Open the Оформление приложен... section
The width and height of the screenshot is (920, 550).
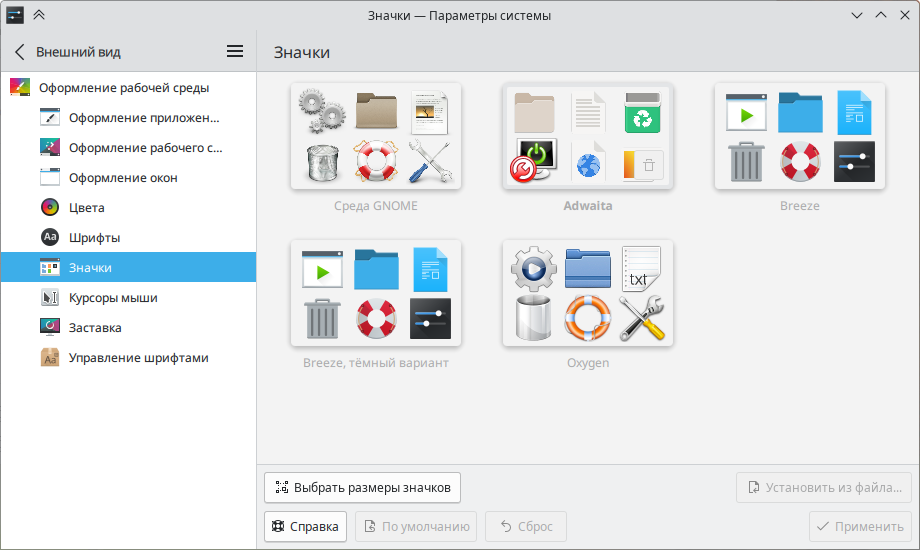pos(128,117)
